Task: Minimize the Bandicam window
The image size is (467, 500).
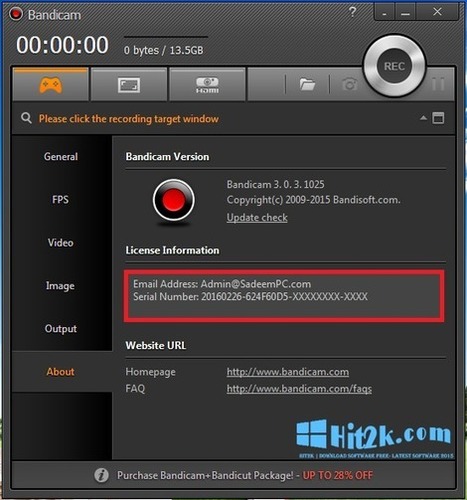Action: [x=405, y=13]
